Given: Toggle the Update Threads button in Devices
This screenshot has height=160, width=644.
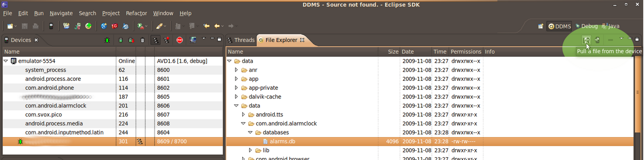Looking at the screenshot, I should tap(155, 40).
